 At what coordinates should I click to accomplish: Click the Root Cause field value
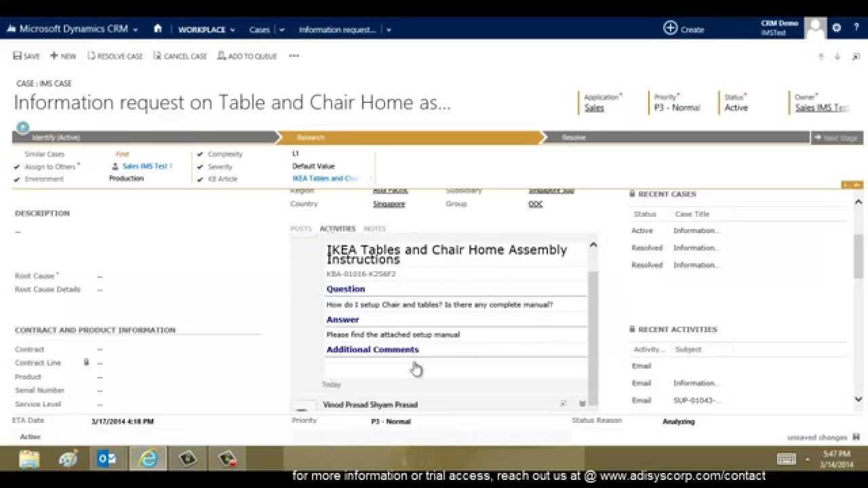pyautogui.click(x=100, y=277)
